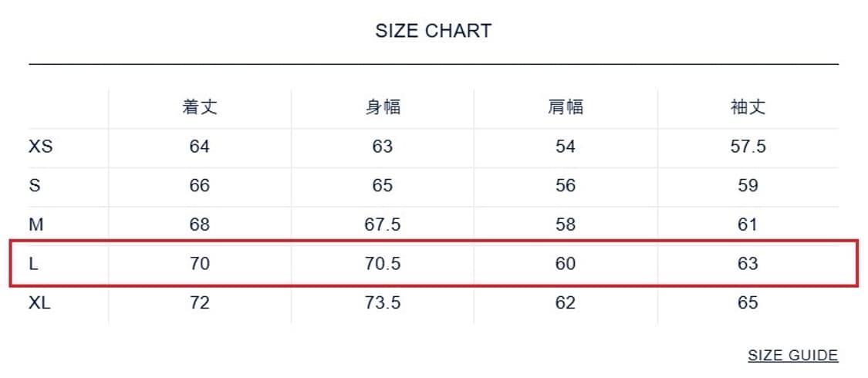Click the 身幅 column header

pyautogui.click(x=383, y=107)
